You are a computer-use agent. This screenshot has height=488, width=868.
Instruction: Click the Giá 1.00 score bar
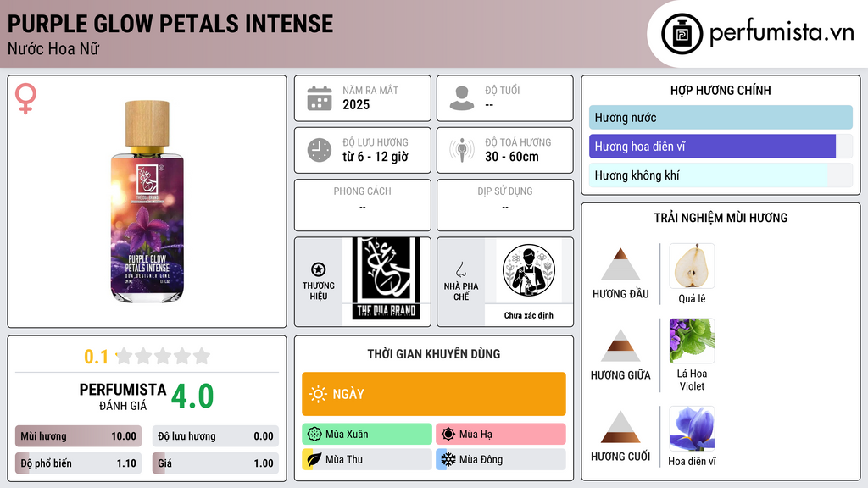[215, 463]
